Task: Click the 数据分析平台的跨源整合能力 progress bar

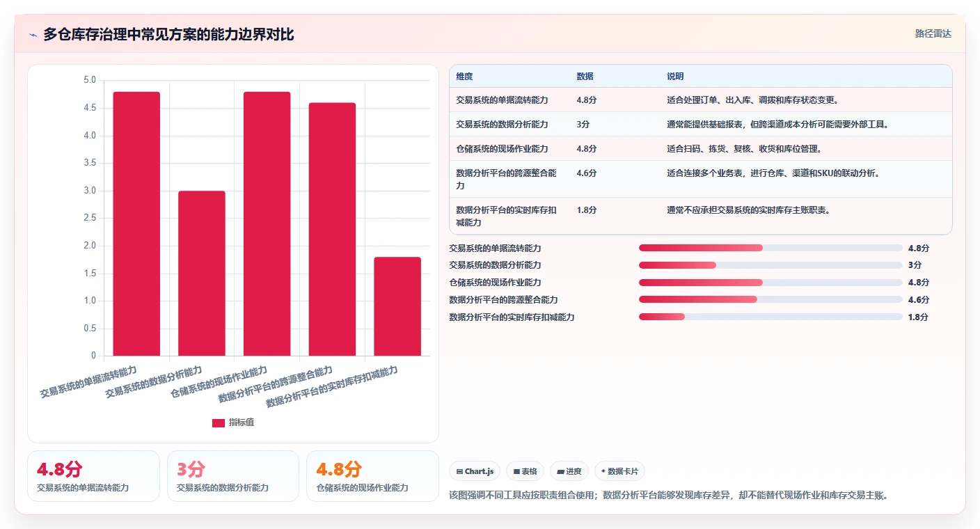Action: pyautogui.click(x=770, y=300)
